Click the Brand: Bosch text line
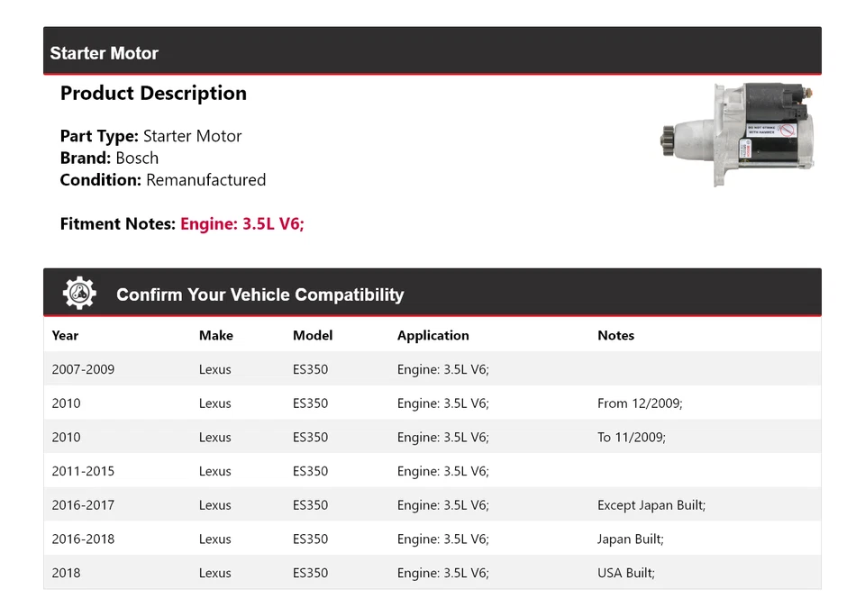The width and height of the screenshot is (865, 616). (x=109, y=158)
